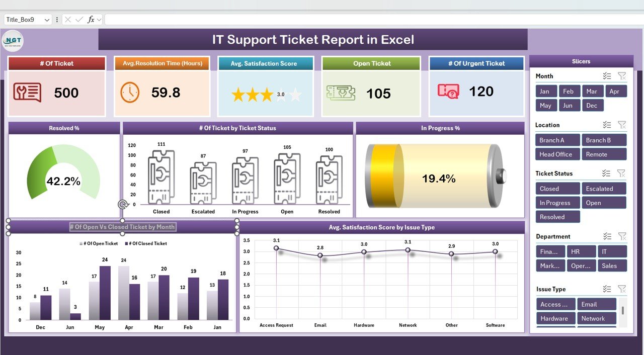Image resolution: width=644 pixels, height=355 pixels.
Task: Select the HR department slicer item
Action: 581,251
